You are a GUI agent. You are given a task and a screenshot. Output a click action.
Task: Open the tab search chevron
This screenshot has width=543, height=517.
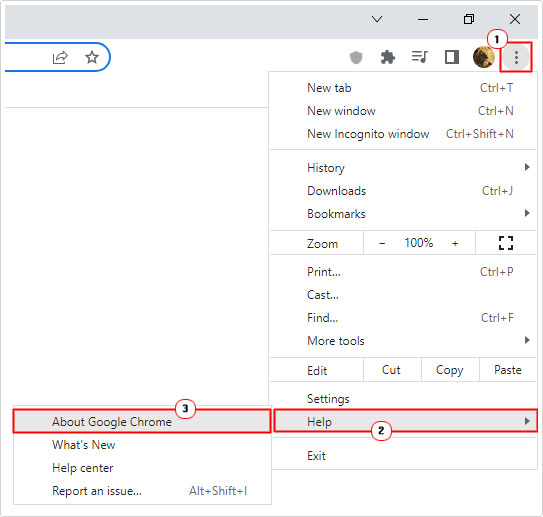377,19
